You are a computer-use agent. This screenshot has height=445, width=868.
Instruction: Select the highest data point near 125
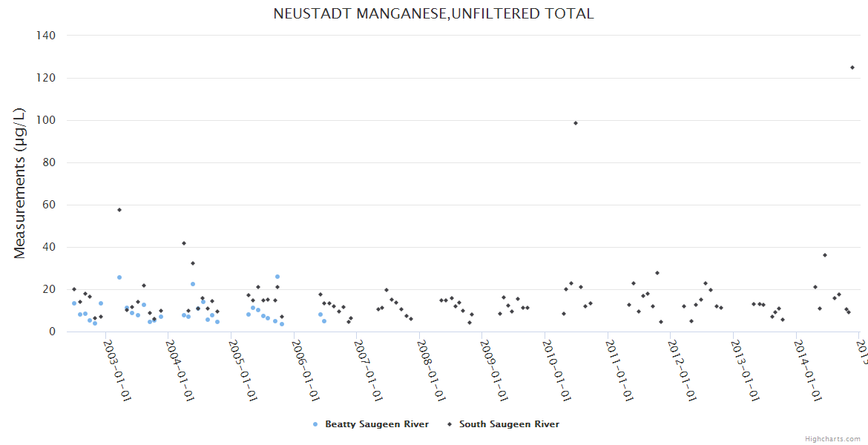point(852,67)
